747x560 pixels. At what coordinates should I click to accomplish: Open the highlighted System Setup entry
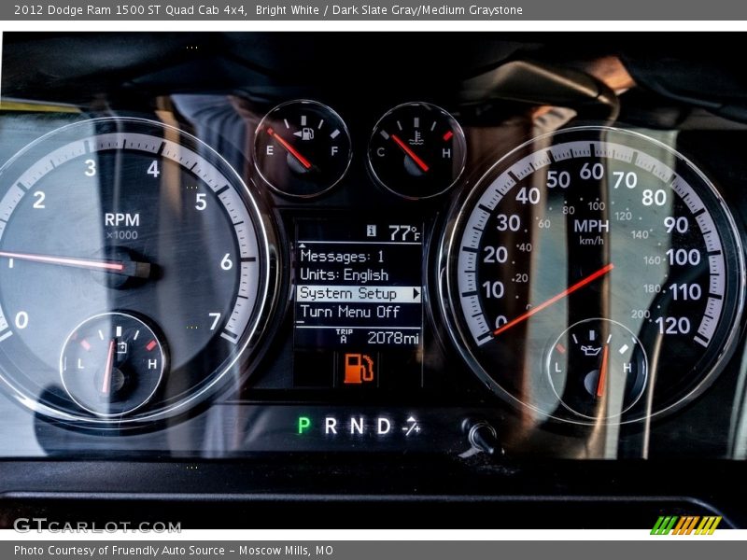[359, 293]
